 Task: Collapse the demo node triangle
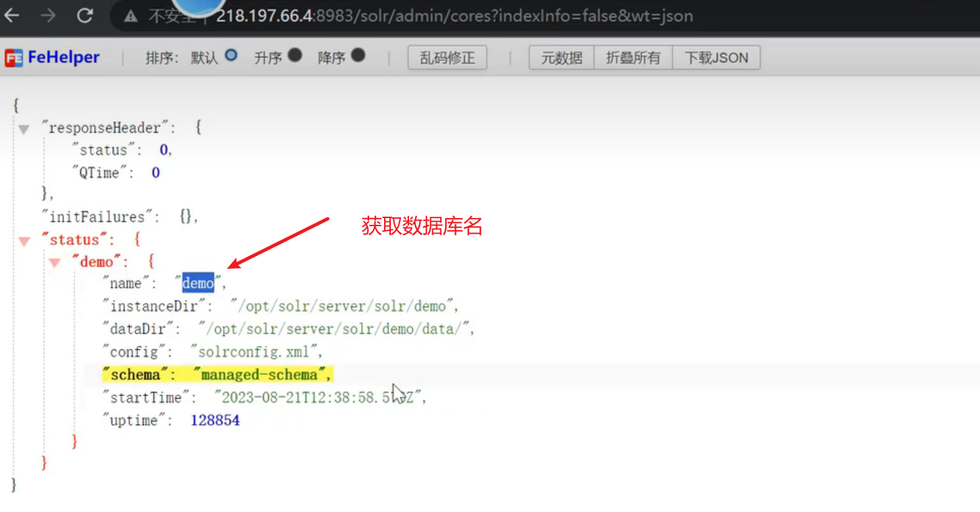coord(55,263)
